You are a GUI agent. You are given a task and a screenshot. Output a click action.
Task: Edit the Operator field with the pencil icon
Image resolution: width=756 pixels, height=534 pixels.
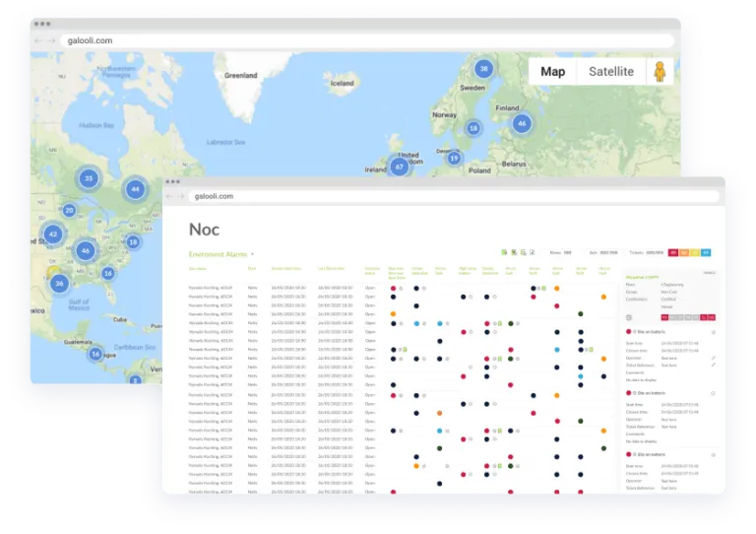pos(713,358)
